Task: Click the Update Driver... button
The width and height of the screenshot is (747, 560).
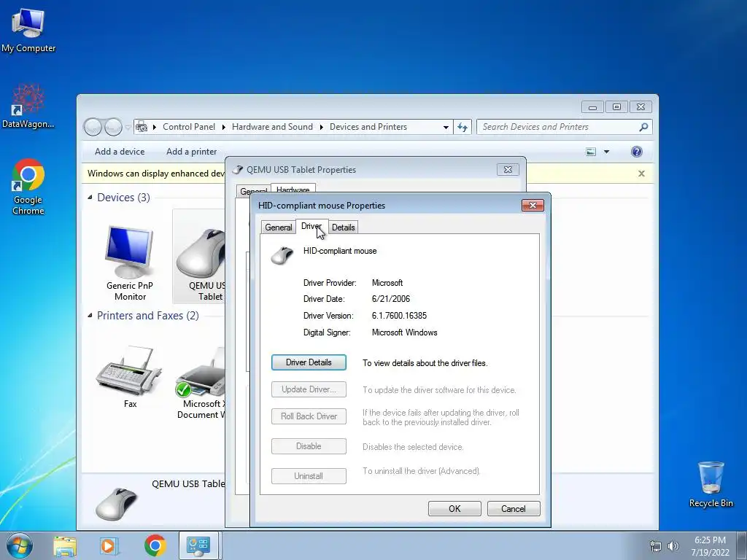Action: coord(309,389)
